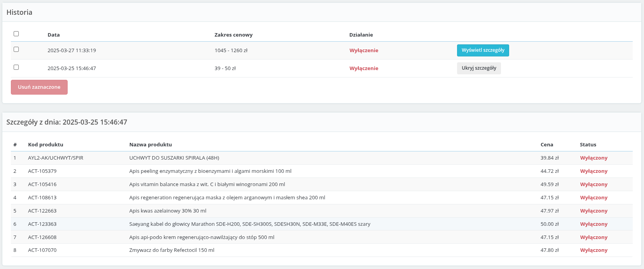Viewport: 644px width, 269px height.
Task: Click the UCHWYT DO SUSZARKI SPIRALA product name
Action: [x=174, y=158]
